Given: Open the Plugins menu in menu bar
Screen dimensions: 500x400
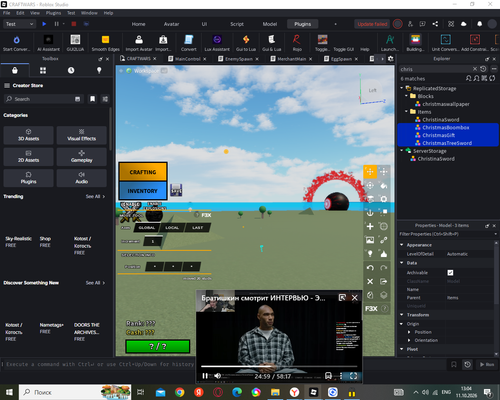Looking at the screenshot, I should (x=53, y=13).
